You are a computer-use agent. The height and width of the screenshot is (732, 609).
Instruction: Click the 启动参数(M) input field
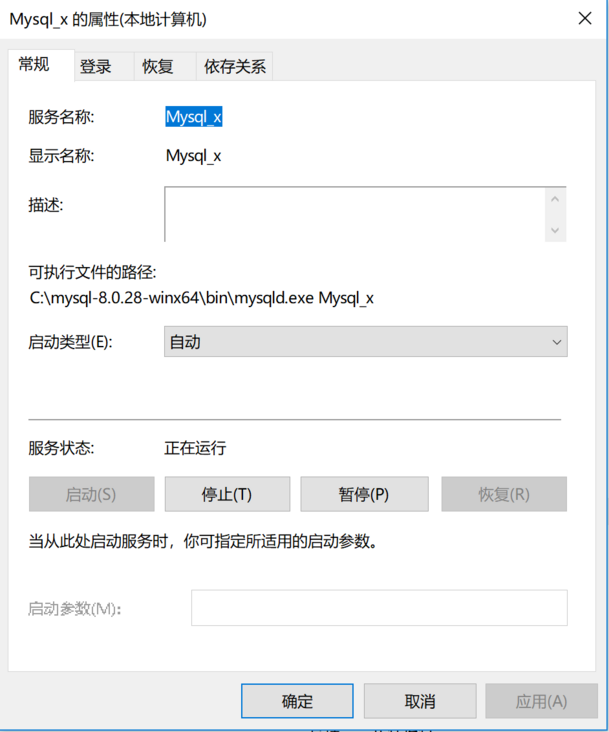pos(379,608)
